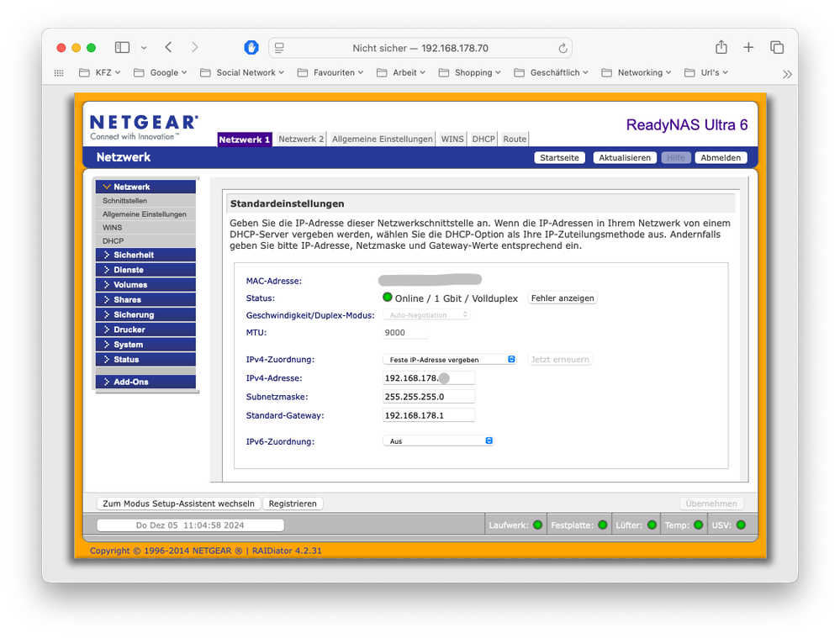Show the tab overview icon
This screenshot has height=638, width=840.
777,47
